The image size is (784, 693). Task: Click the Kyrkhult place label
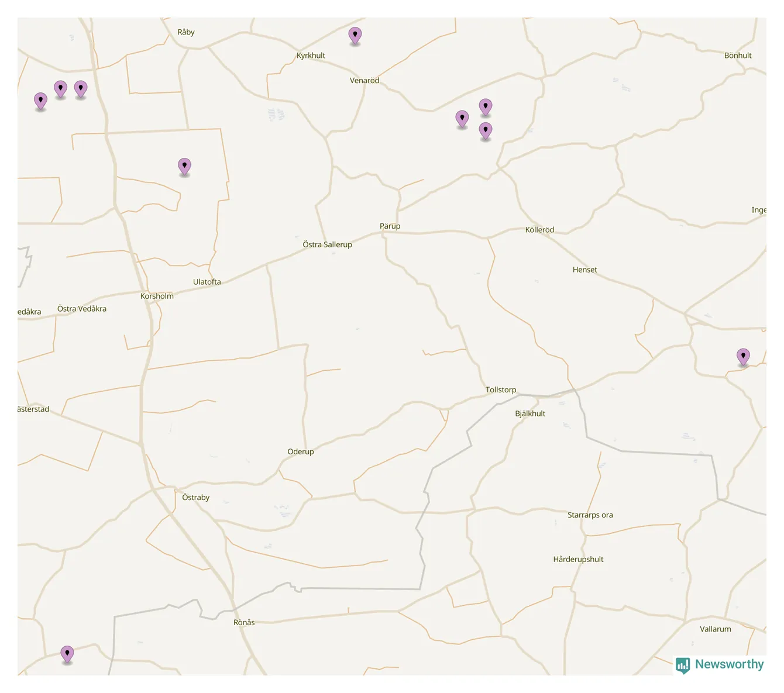click(x=311, y=56)
